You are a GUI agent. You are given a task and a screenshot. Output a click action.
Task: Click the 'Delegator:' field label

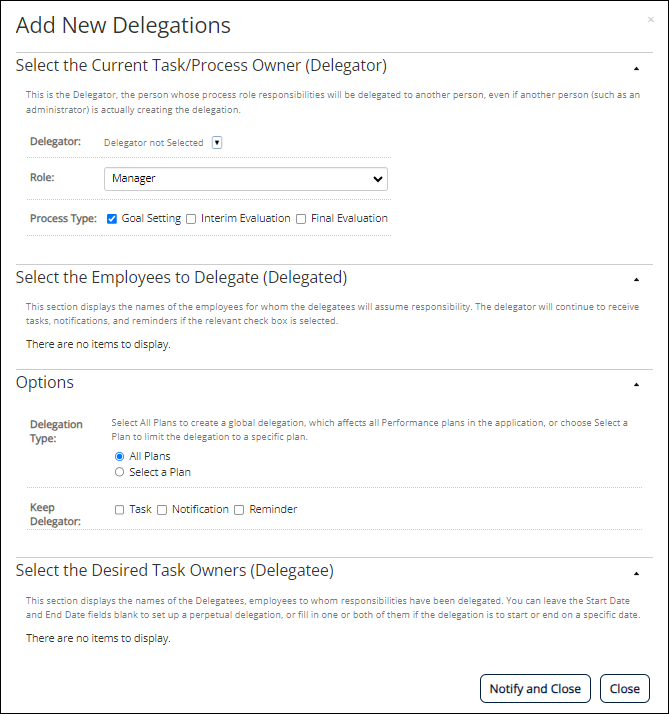(x=55, y=142)
